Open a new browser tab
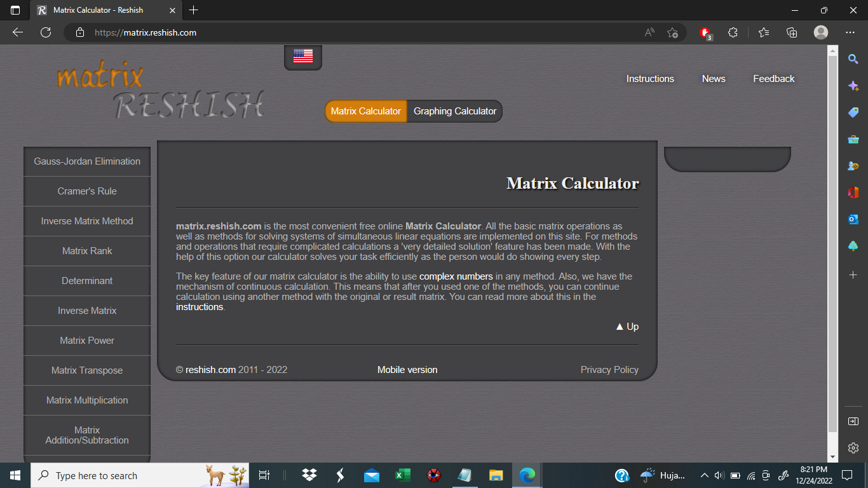 tap(194, 10)
